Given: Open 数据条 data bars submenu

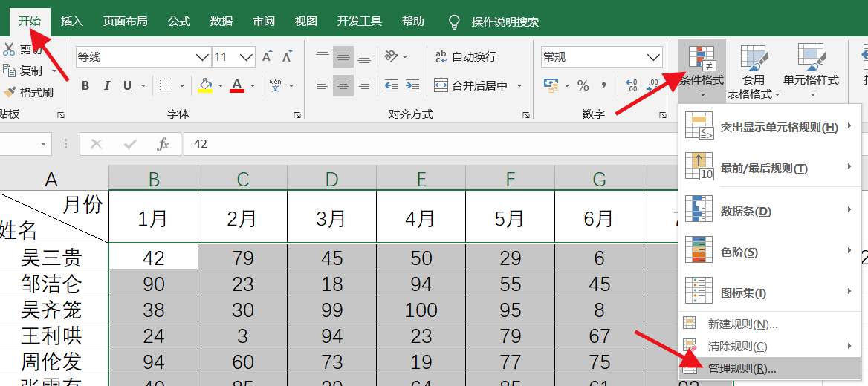Looking at the screenshot, I should tap(770, 211).
